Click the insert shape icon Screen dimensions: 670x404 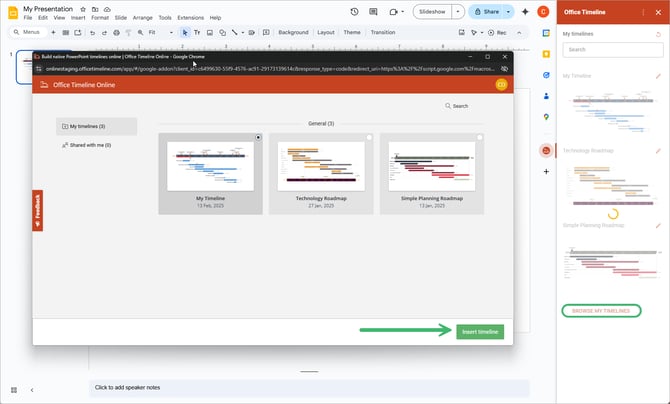(x=222, y=32)
